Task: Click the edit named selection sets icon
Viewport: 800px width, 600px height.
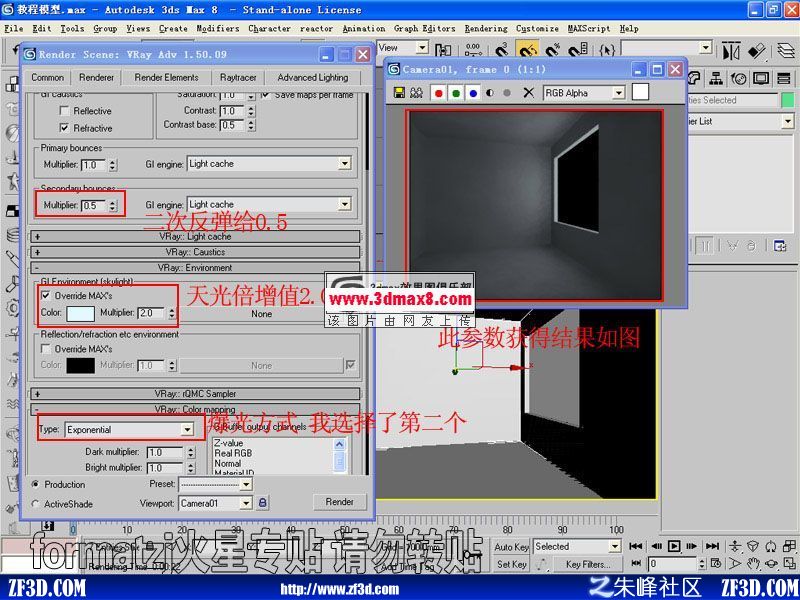Action: pos(607,49)
